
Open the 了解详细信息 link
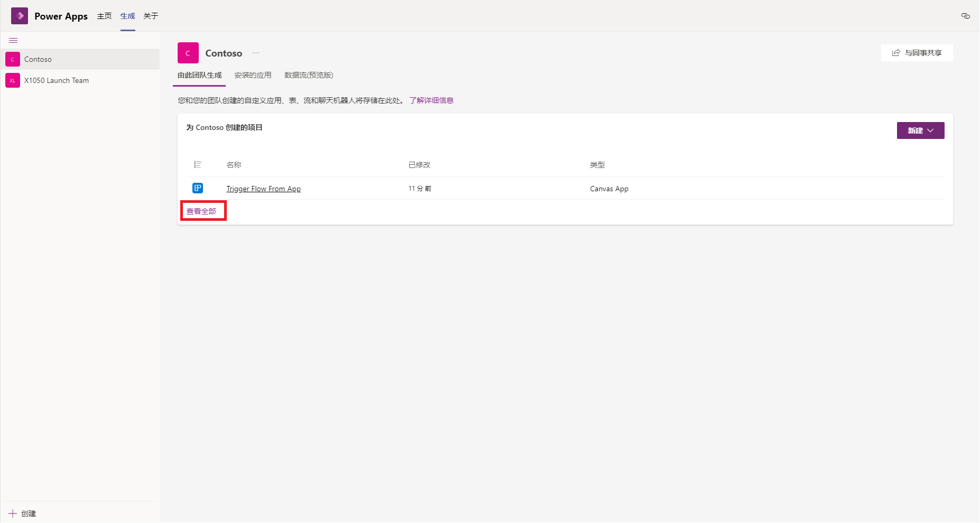[431, 100]
